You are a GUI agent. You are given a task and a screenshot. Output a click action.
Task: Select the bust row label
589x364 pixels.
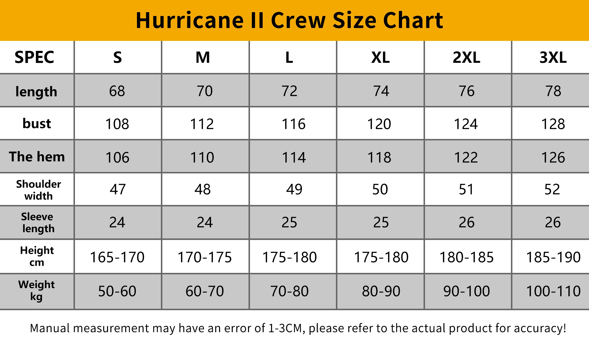click(x=37, y=123)
